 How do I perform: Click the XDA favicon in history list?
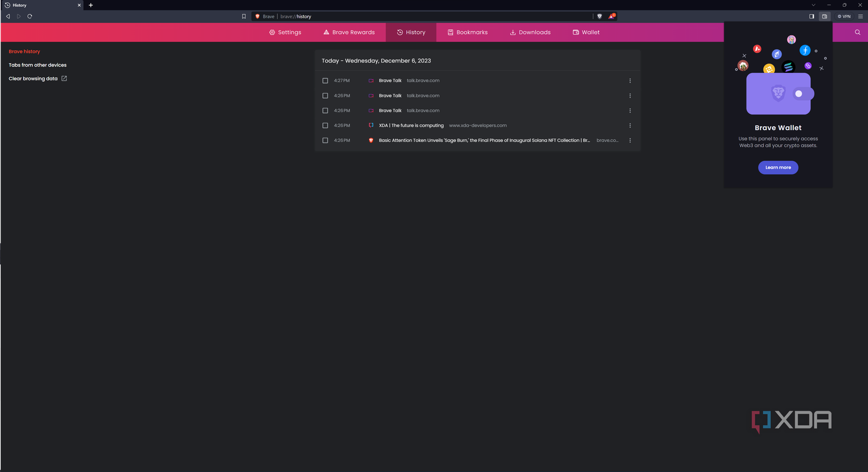(x=371, y=126)
